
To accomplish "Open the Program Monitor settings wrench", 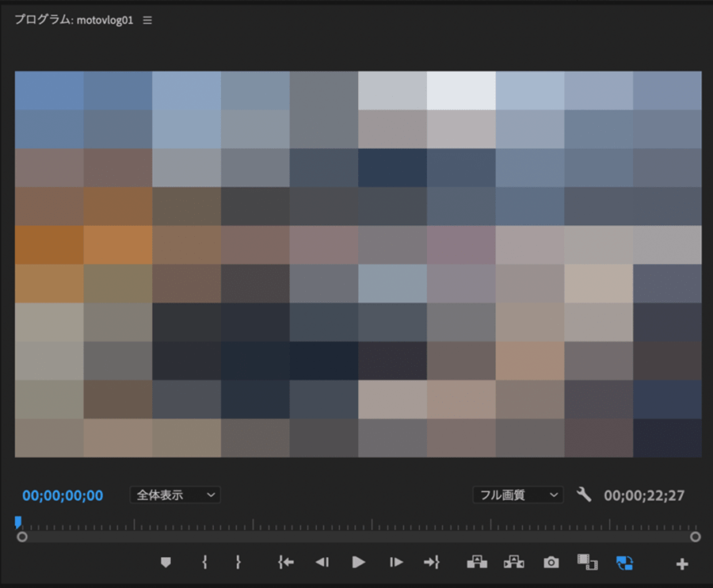I will click(583, 494).
